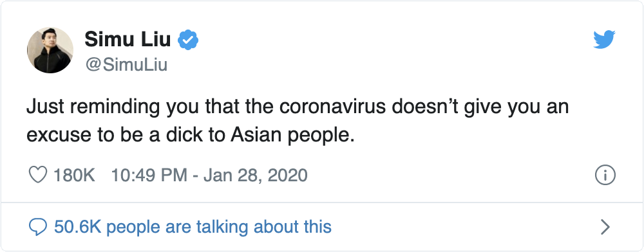Click the Twitter bird logo

604,39
